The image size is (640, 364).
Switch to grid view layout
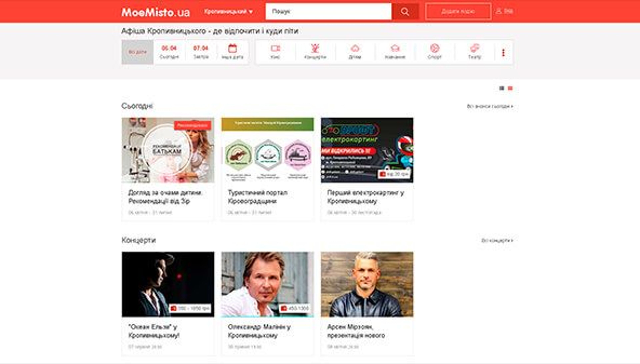502,88
